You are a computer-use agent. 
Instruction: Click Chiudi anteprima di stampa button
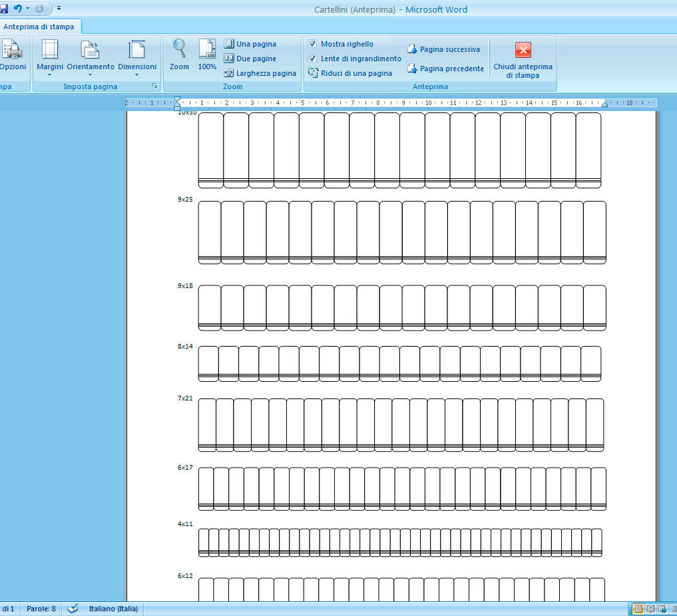pos(523,60)
